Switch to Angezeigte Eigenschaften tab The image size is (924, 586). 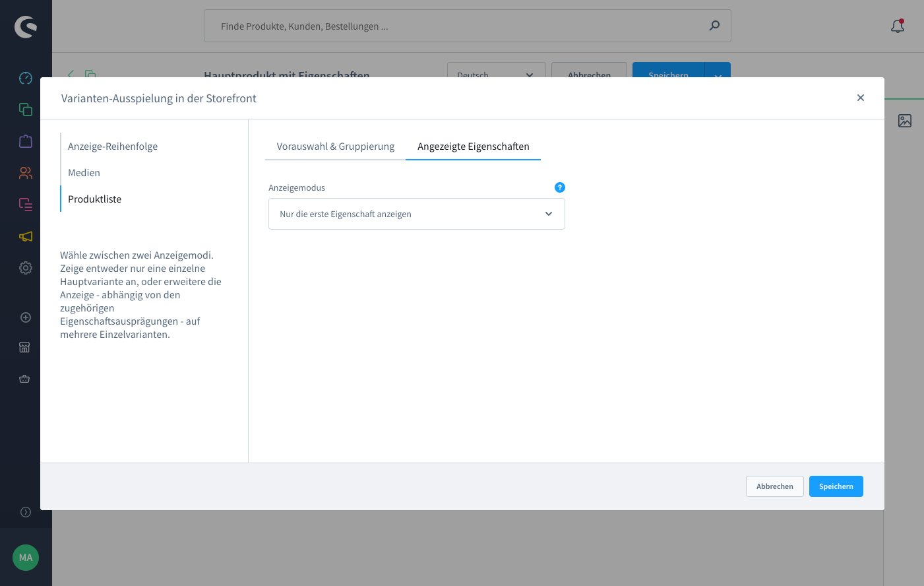474,146
